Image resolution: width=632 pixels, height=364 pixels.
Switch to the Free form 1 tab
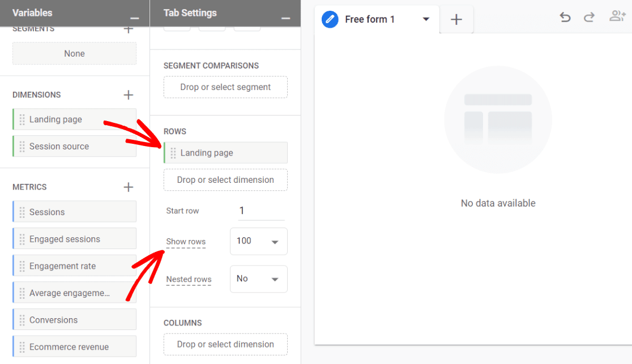click(x=369, y=19)
